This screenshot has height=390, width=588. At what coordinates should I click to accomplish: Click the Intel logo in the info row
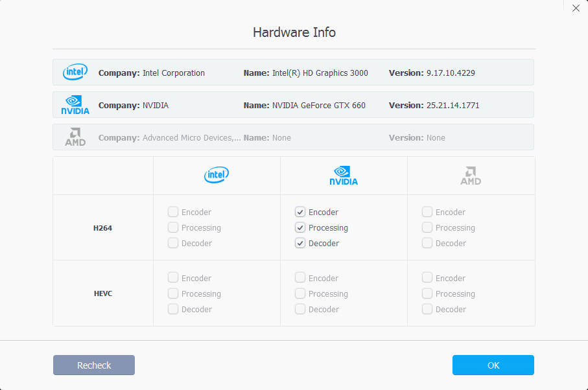(75, 72)
